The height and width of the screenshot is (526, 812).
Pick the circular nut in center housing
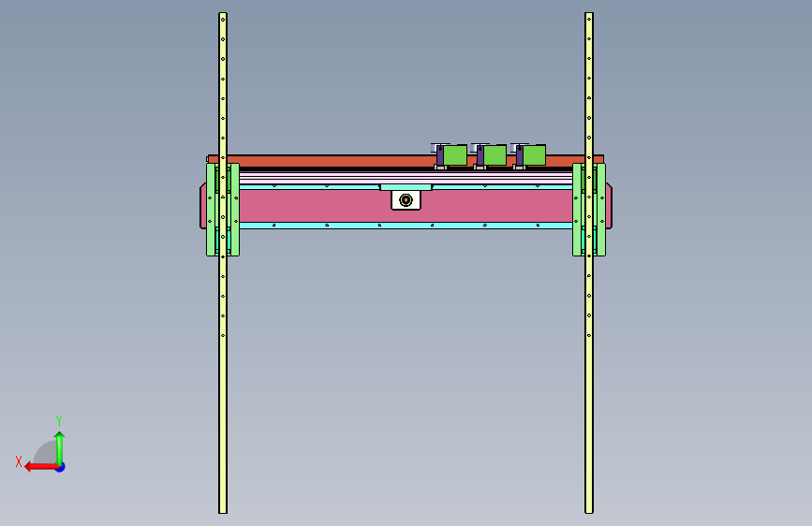(x=406, y=200)
